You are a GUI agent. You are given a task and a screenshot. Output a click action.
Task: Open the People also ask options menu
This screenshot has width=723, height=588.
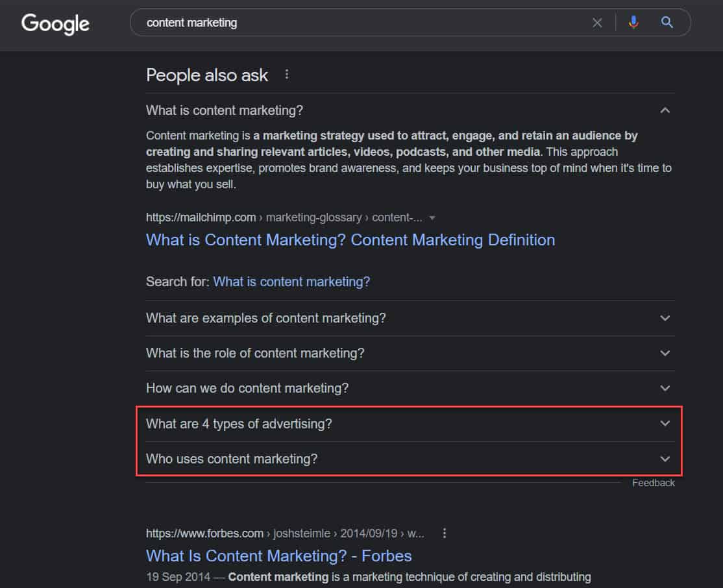click(x=287, y=74)
